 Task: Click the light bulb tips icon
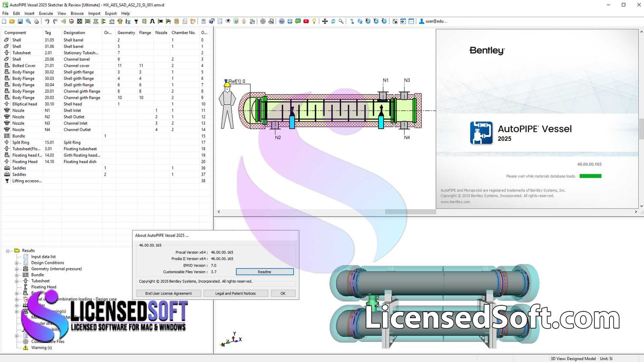314,21
